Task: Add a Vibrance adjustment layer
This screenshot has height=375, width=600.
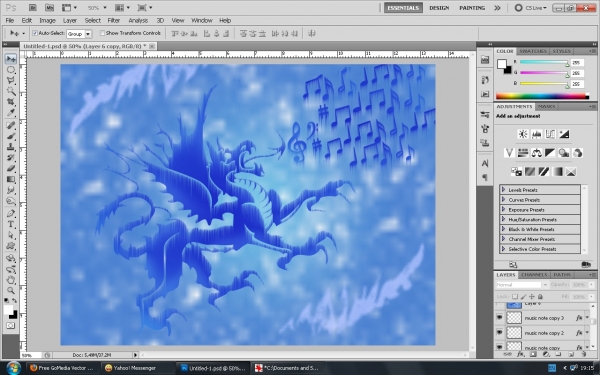Action: point(509,153)
